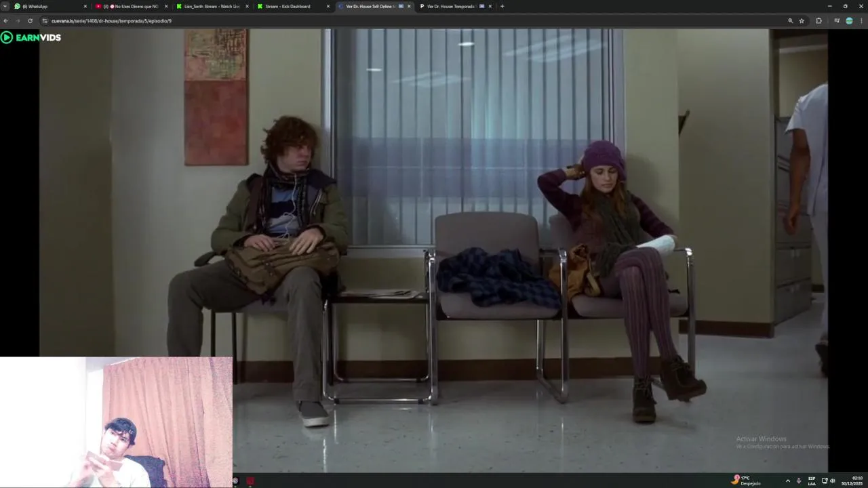Go forward to next page
This screenshot has width=868, height=488.
click(18, 21)
